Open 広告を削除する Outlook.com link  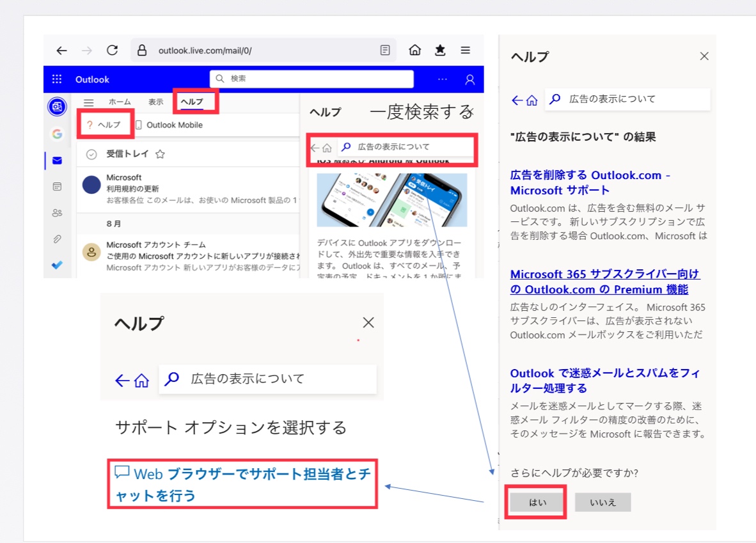pos(590,183)
